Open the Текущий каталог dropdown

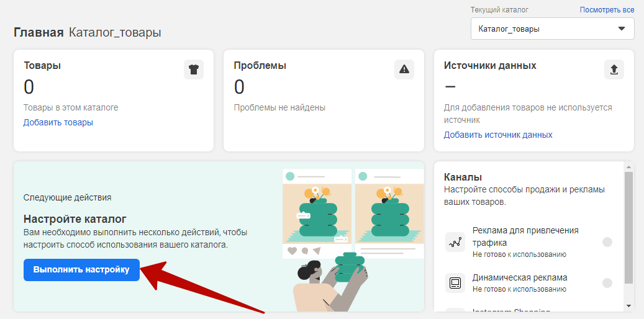tap(552, 29)
